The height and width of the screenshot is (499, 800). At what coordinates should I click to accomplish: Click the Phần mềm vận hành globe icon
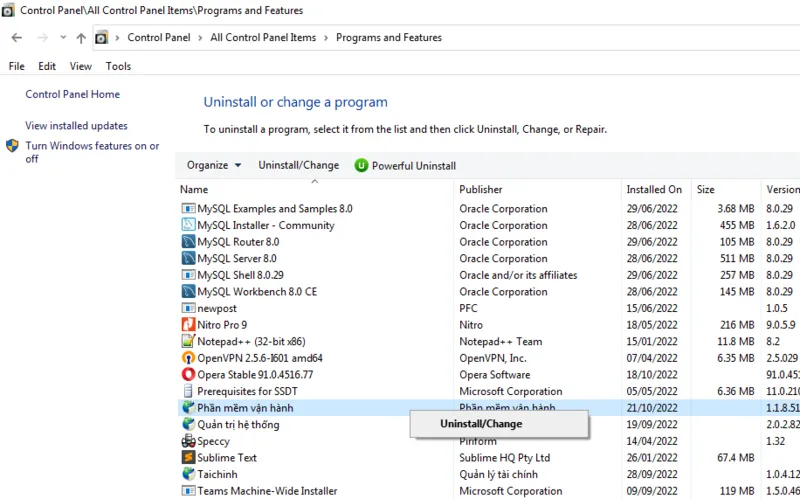tap(189, 408)
